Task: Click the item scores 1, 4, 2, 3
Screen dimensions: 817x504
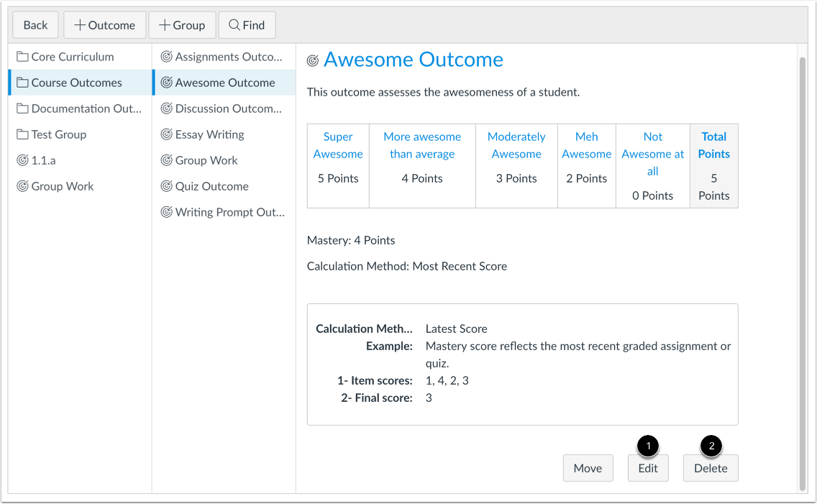Action: pyautogui.click(x=447, y=380)
